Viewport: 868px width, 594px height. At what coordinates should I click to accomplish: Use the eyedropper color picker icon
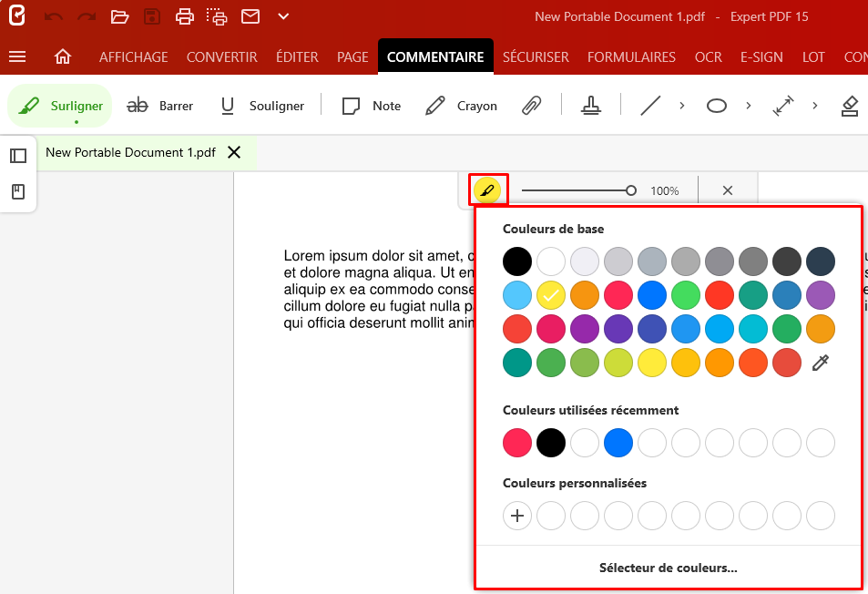coord(821,363)
